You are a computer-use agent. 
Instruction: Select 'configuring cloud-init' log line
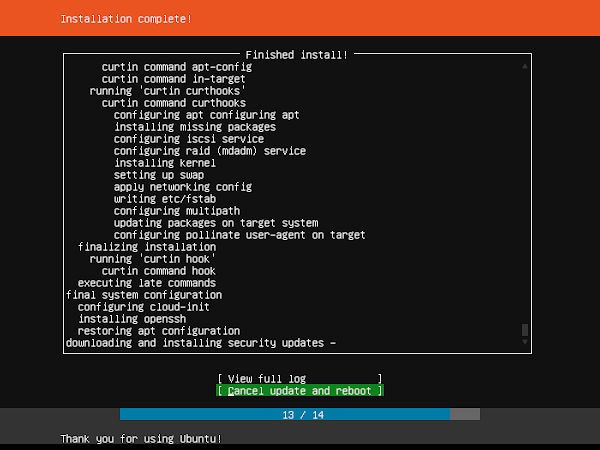[x=143, y=307]
